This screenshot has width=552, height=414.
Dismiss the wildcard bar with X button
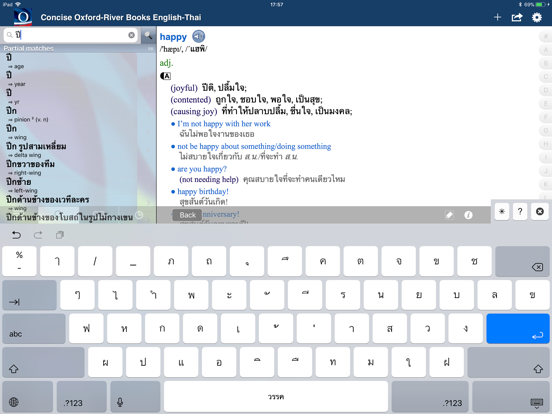[539, 211]
